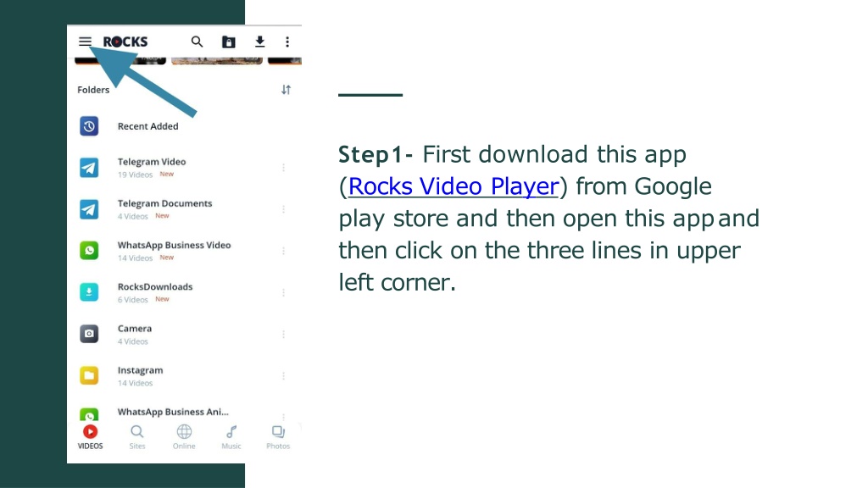The width and height of the screenshot is (868, 488).
Task: Follow the Rocks Video Player link
Action: [x=453, y=186]
